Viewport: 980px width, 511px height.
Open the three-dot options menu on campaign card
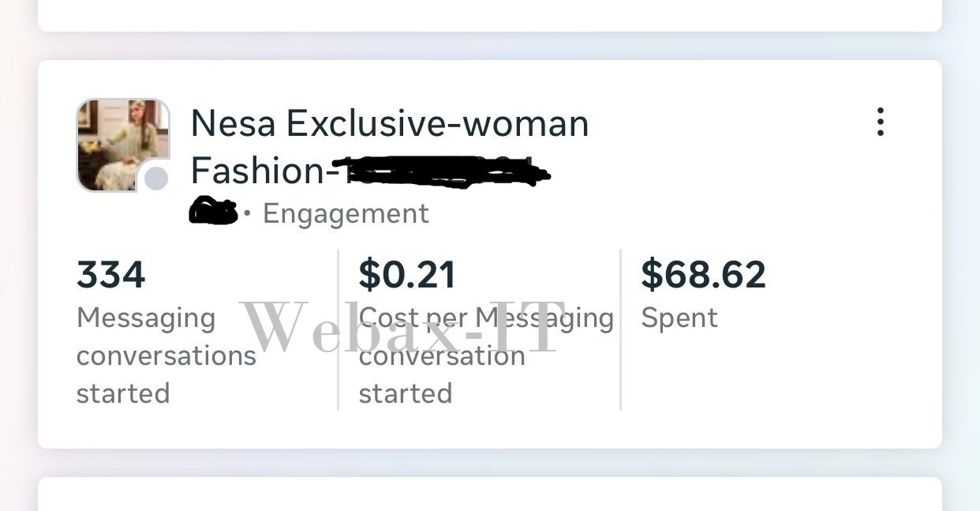tap(881, 122)
